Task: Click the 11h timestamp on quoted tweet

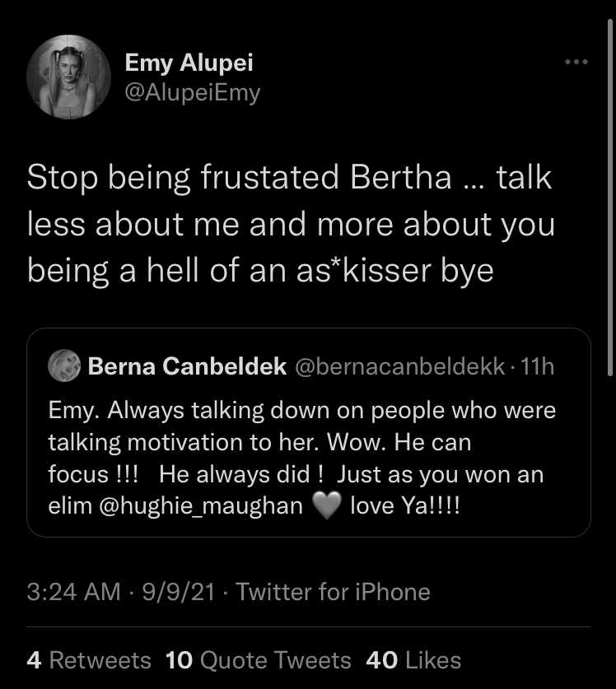Action: click(x=537, y=366)
